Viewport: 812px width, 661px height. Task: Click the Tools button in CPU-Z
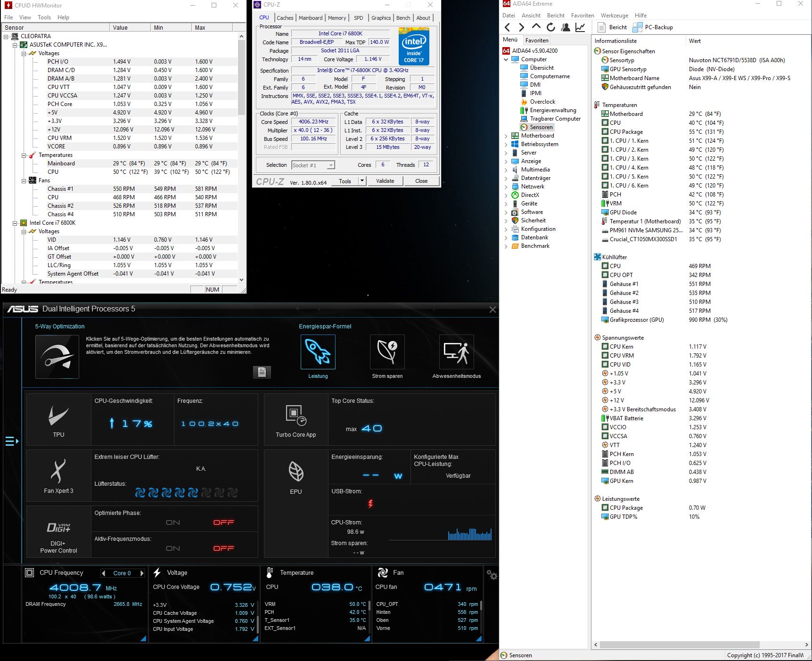tap(345, 181)
